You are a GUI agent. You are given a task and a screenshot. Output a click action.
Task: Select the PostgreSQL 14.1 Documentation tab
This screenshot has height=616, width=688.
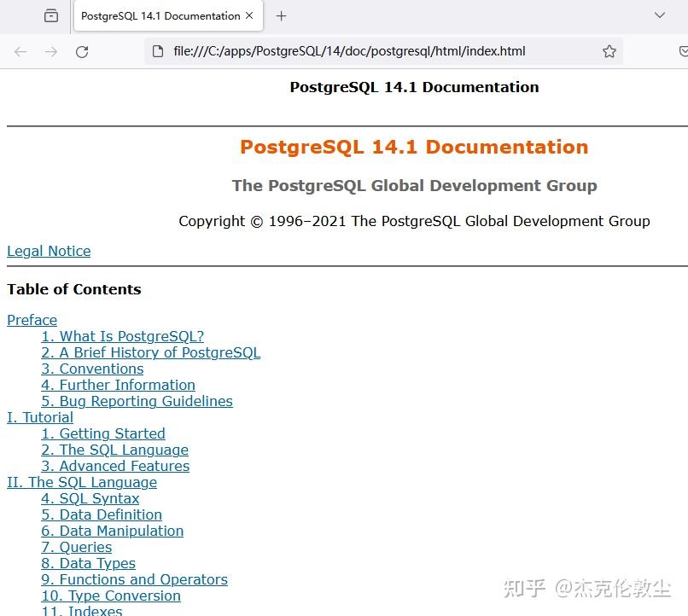(168, 15)
